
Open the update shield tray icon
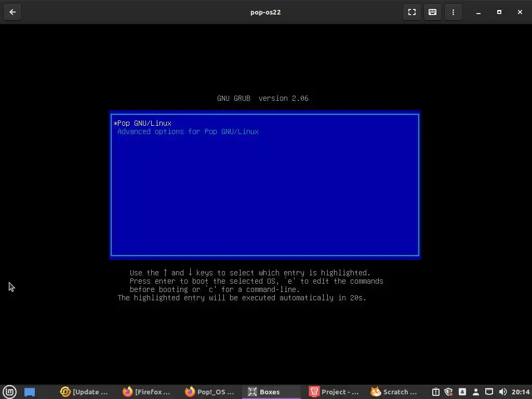pyautogui.click(x=448, y=392)
